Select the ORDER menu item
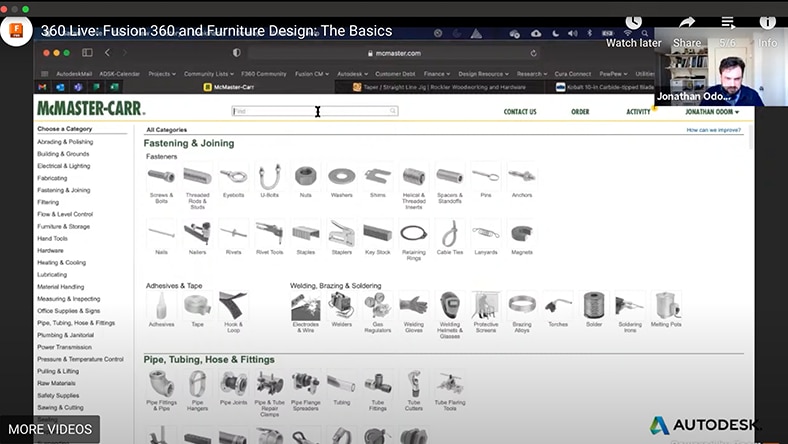 [x=580, y=112]
